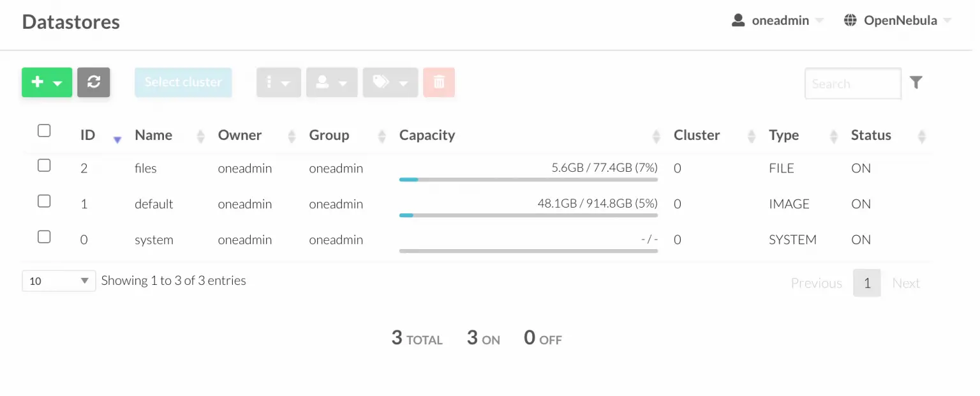Viewport: 980px width, 396px height.
Task: Open the filter icon beside the search box
Action: 916,82
